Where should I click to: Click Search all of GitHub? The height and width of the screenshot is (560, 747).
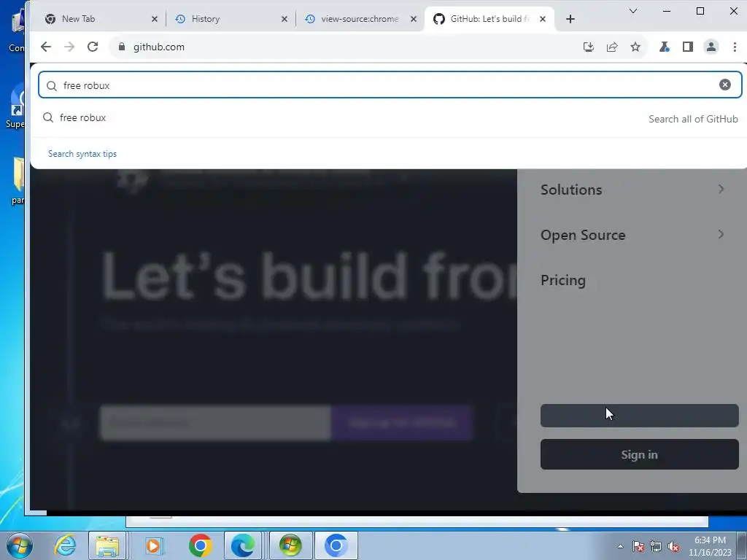[693, 119]
